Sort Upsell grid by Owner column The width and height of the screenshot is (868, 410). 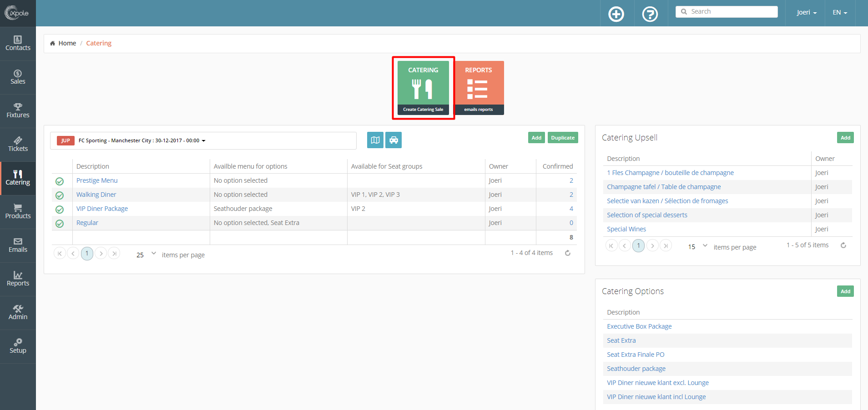(x=825, y=159)
